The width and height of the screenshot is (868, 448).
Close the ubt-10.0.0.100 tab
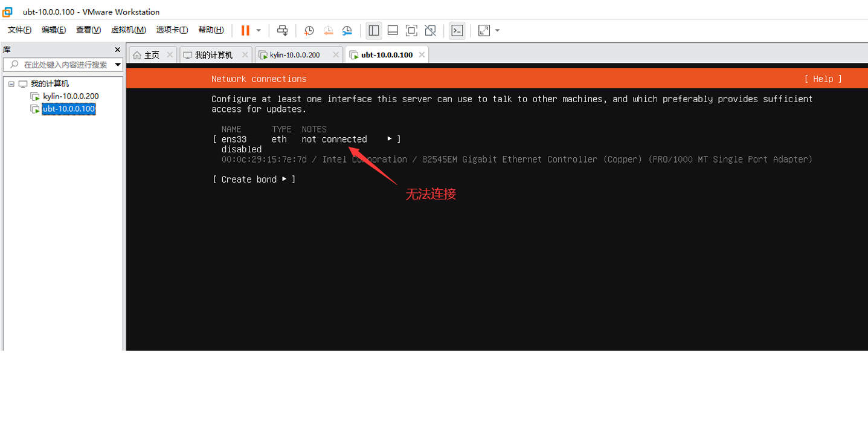point(422,54)
